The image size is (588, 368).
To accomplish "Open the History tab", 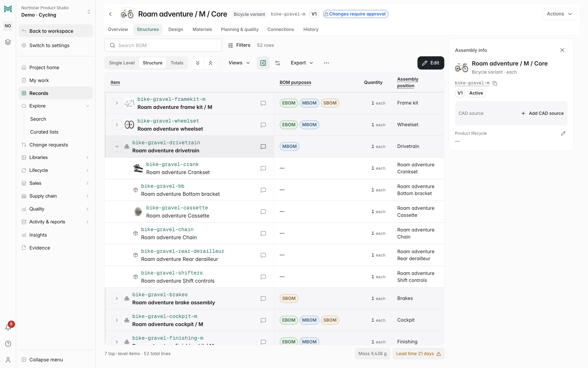I will click(x=311, y=29).
